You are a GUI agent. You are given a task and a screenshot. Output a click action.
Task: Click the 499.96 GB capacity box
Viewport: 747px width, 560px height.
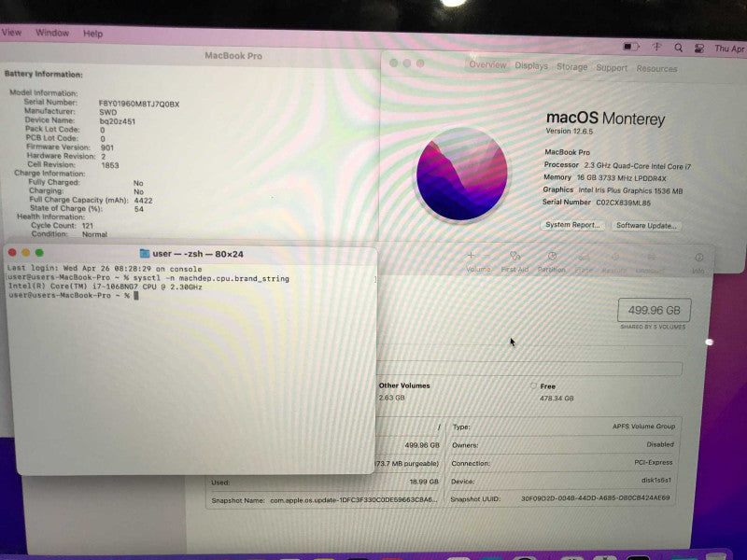pyautogui.click(x=655, y=311)
